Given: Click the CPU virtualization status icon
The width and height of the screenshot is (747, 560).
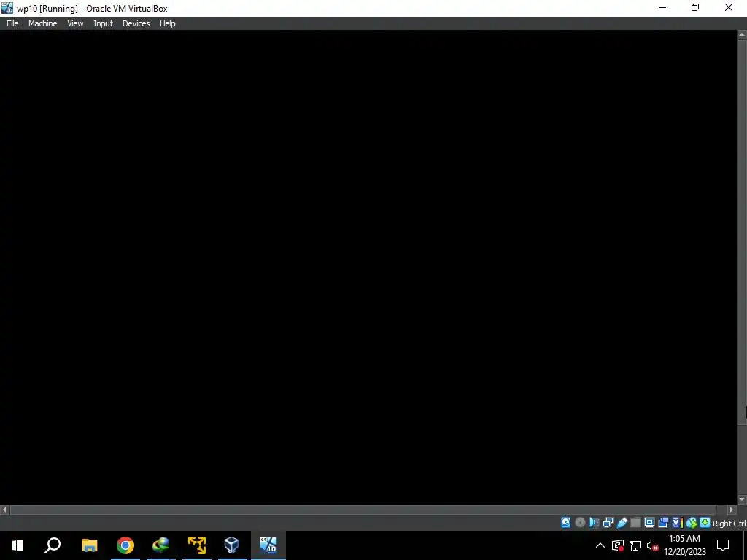Looking at the screenshot, I should pyautogui.click(x=677, y=523).
